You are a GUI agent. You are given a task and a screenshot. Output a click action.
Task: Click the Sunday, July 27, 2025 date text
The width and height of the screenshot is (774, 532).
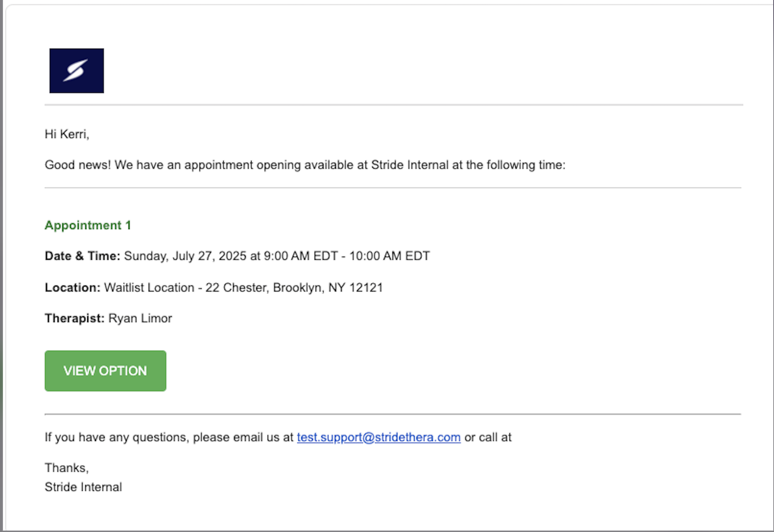point(185,256)
